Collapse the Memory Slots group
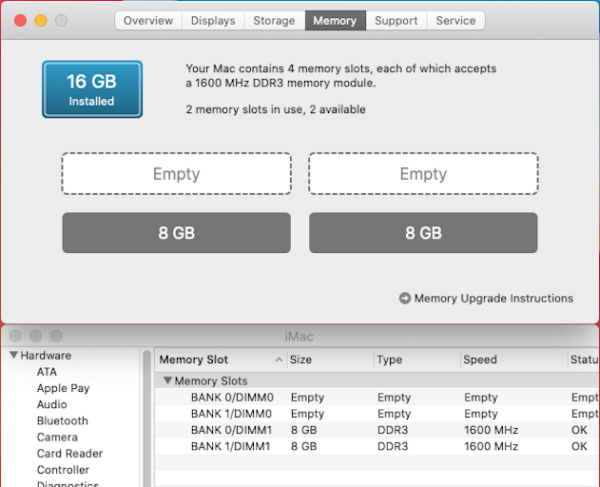The width and height of the screenshot is (600, 487). [x=167, y=380]
